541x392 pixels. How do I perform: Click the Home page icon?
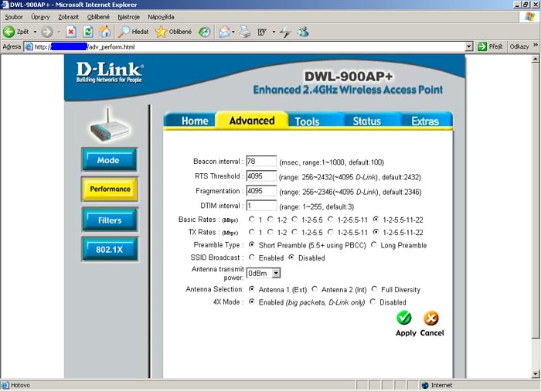tap(105, 32)
